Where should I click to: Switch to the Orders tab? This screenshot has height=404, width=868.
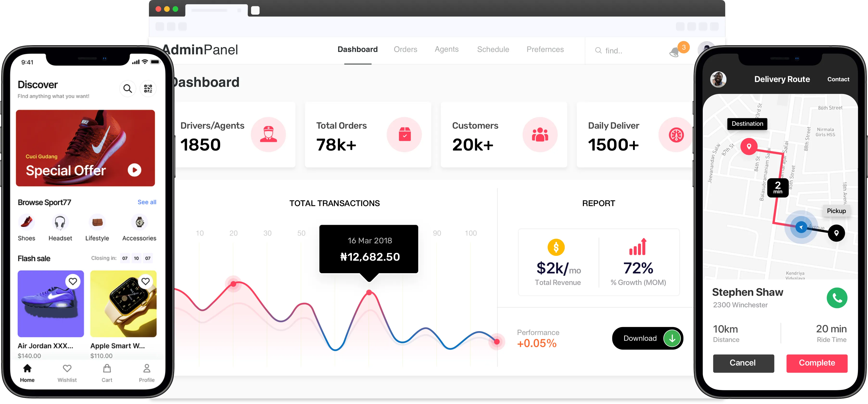tap(405, 50)
